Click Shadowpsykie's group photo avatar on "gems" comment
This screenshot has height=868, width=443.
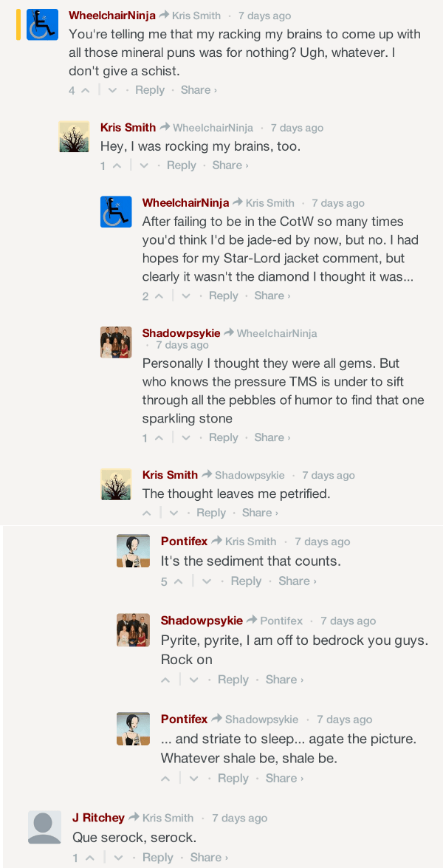[x=116, y=342]
